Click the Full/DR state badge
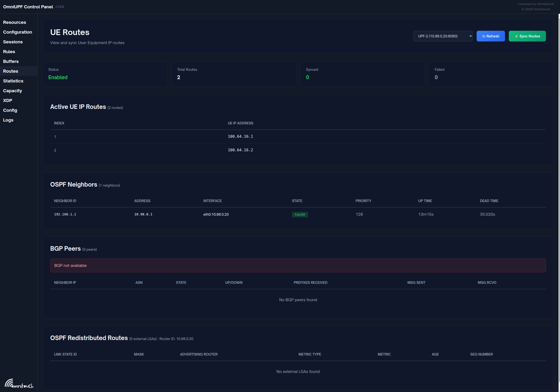 point(300,214)
